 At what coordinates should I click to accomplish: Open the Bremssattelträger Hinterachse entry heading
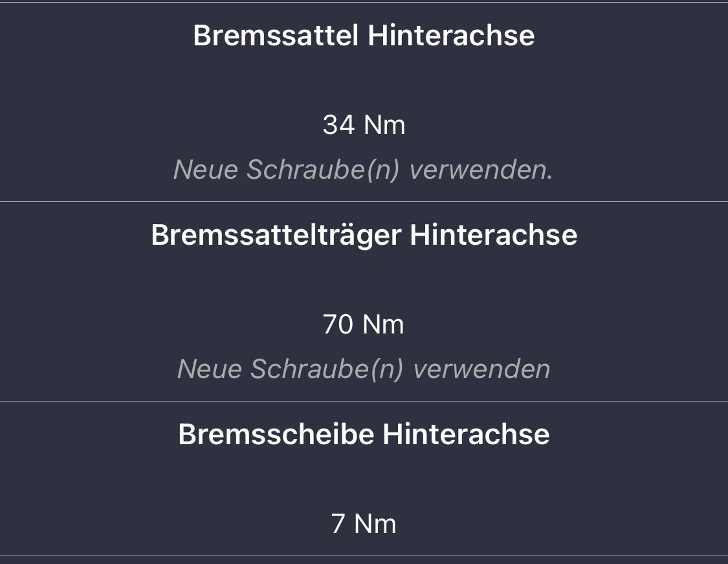click(x=364, y=235)
